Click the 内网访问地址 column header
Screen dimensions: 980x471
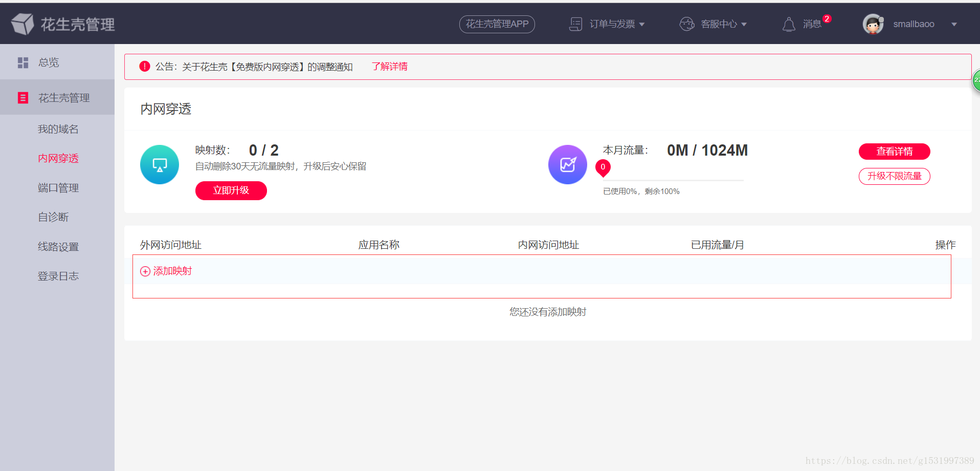pyautogui.click(x=548, y=245)
